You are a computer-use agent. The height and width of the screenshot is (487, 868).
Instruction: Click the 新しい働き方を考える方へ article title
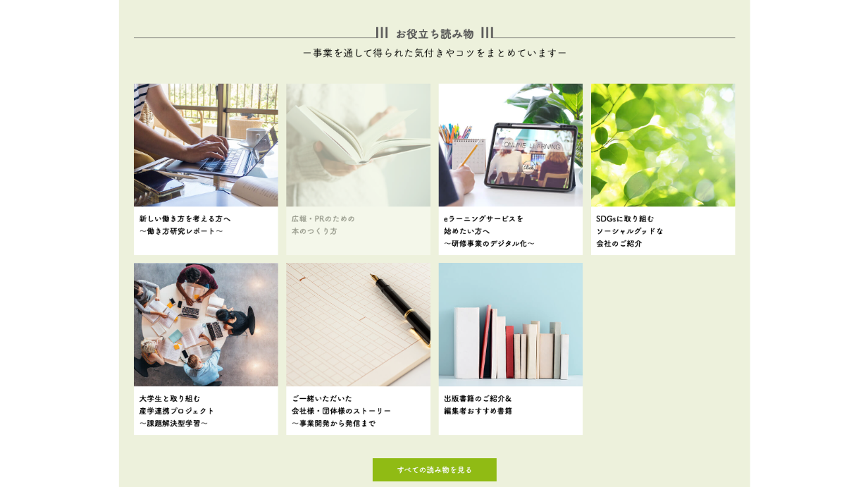[x=185, y=218]
